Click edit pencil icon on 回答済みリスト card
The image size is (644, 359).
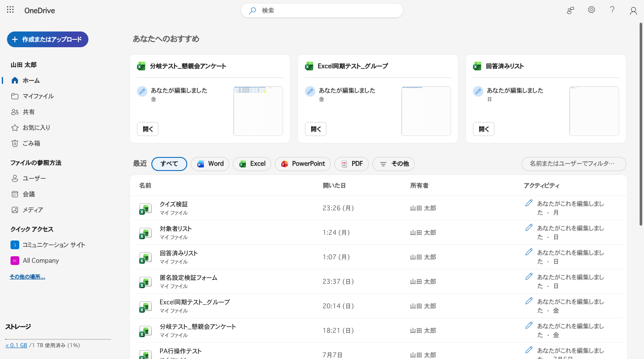[x=478, y=91]
